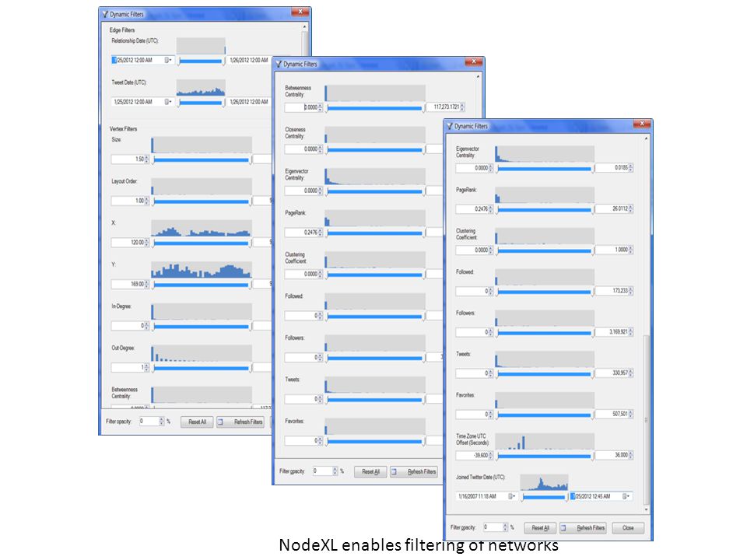The height and width of the screenshot is (560, 747).
Task: Click the vertical scrollbar thumb in the frontmost window
Action: (x=646, y=419)
